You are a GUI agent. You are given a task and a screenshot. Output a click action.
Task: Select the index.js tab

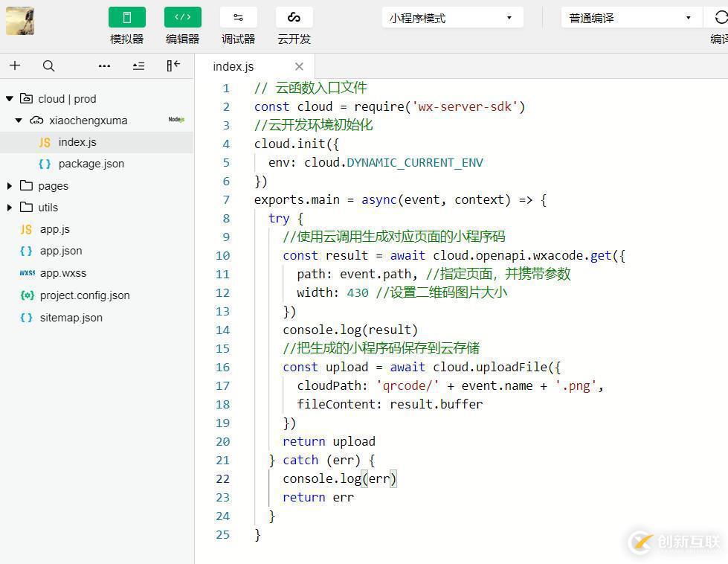pyautogui.click(x=233, y=66)
